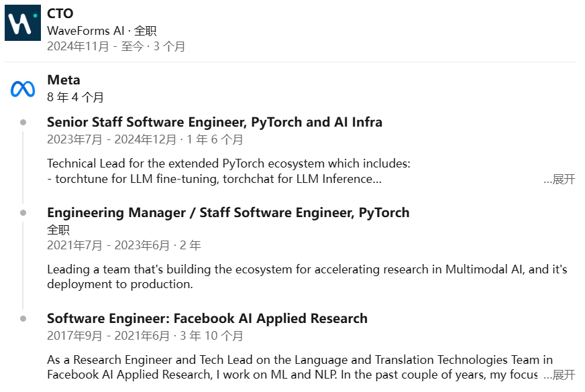Click the WaveForms AI company logo
585x392 pixels.
pos(23,23)
